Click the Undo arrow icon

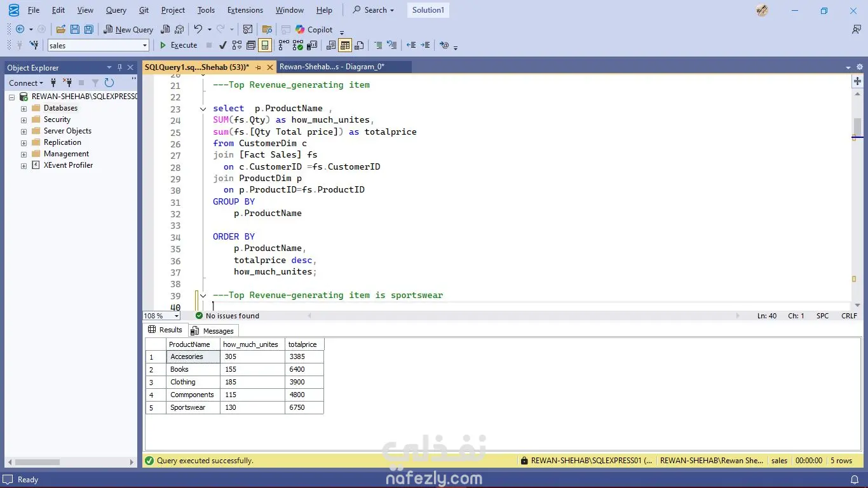[198, 29]
